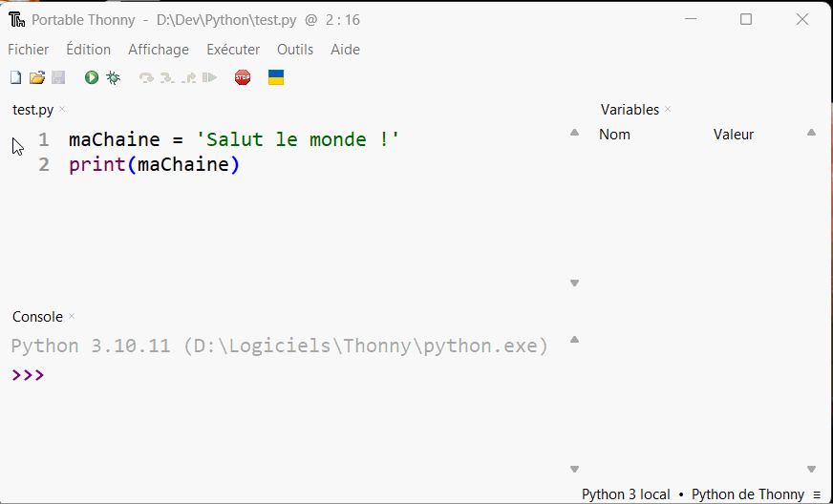Image resolution: width=833 pixels, height=504 pixels.
Task: Click the Step into debugger icon
Action: pos(167,78)
